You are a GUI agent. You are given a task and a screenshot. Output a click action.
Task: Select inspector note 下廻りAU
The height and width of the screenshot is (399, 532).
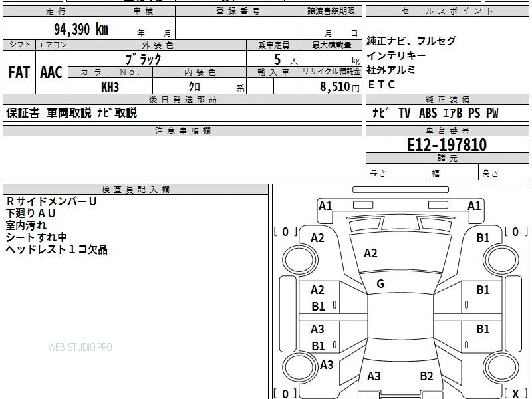[31, 213]
